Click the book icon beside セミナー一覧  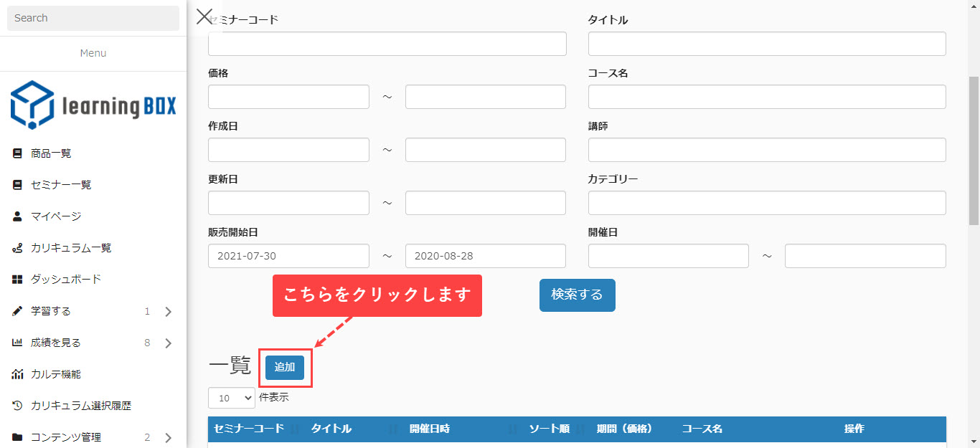(x=17, y=185)
